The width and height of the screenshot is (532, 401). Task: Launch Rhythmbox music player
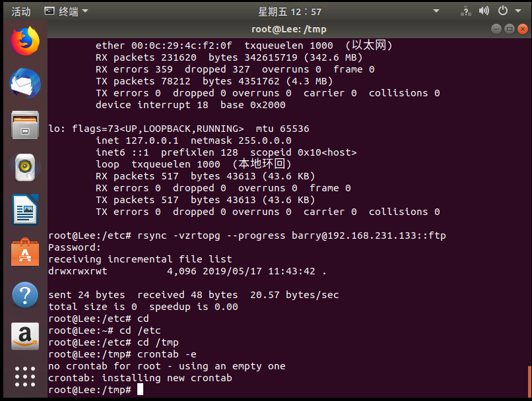point(25,168)
